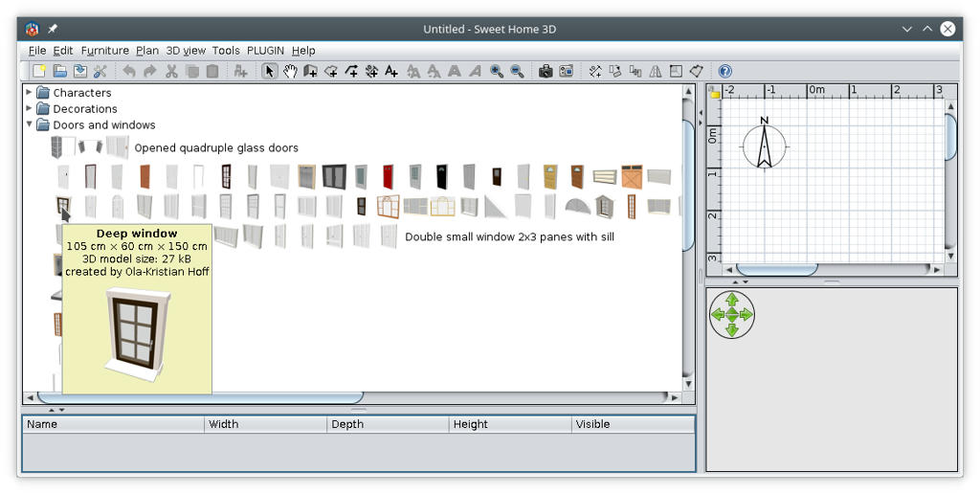Viewport: 980px width, 494px height.
Task: Open the Plan menu
Action: [147, 51]
